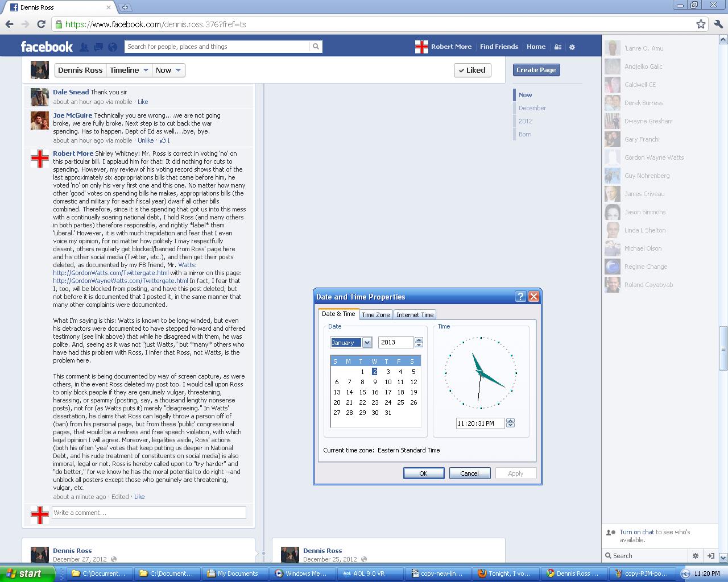Image resolution: width=728 pixels, height=582 pixels.
Task: Open the Timeline dropdown
Action: click(129, 70)
